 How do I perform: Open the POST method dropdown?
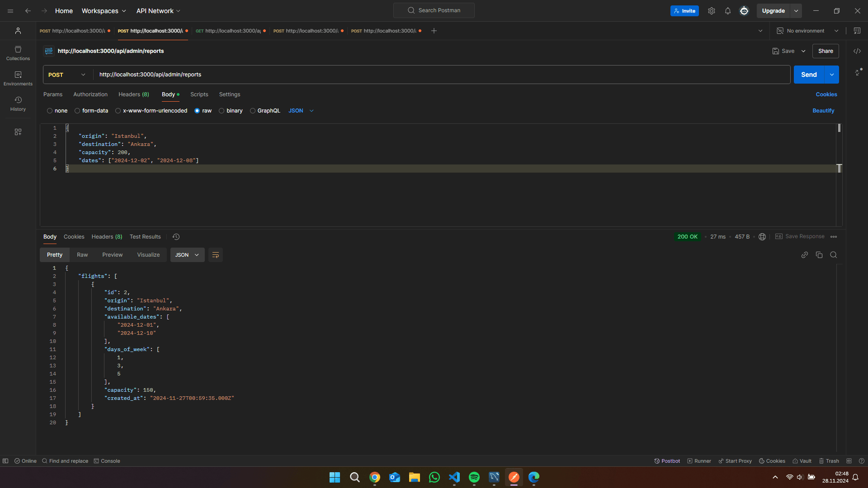click(67, 75)
